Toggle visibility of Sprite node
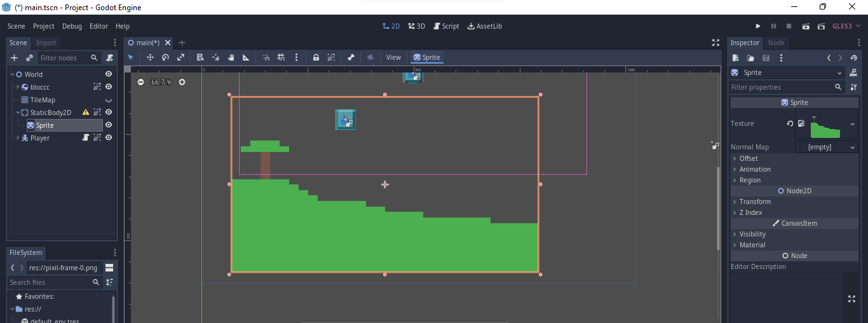 [x=109, y=125]
